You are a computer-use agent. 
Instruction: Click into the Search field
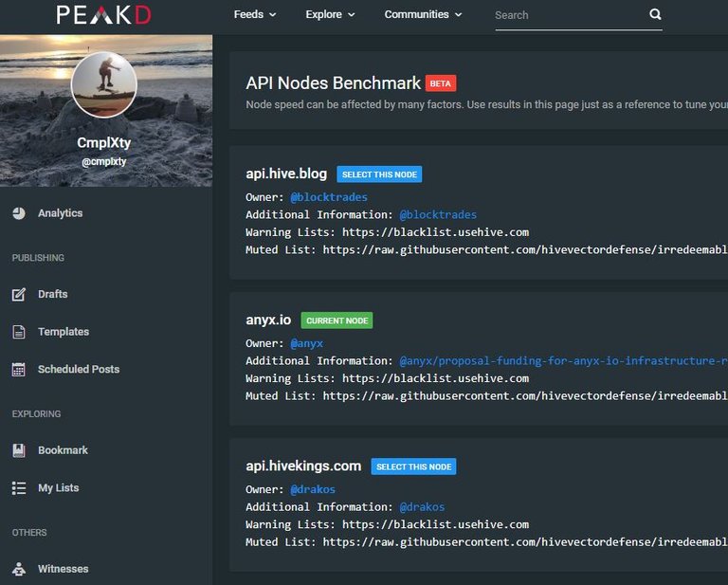tap(571, 15)
